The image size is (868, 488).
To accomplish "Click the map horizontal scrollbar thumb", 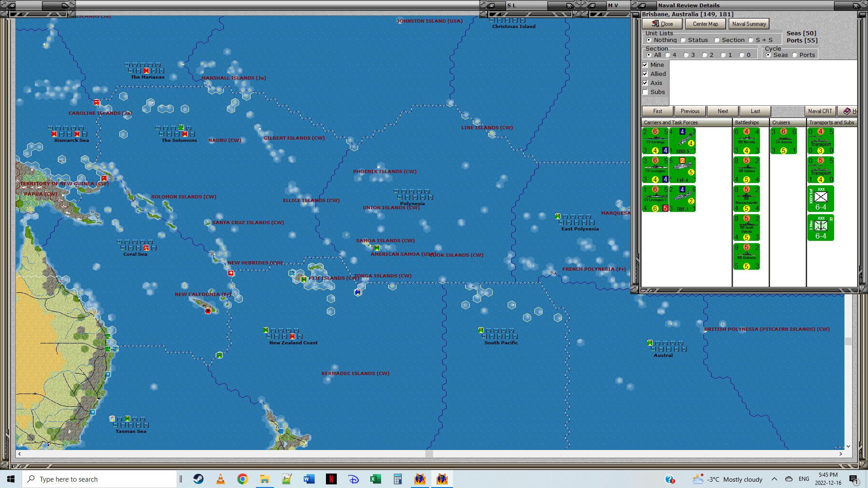I will click(x=429, y=454).
